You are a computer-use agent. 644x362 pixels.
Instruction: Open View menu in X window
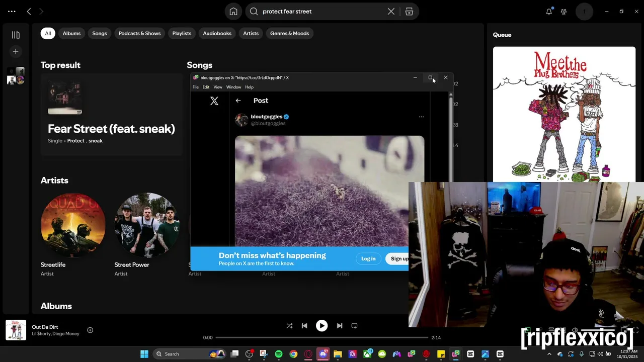pyautogui.click(x=218, y=87)
